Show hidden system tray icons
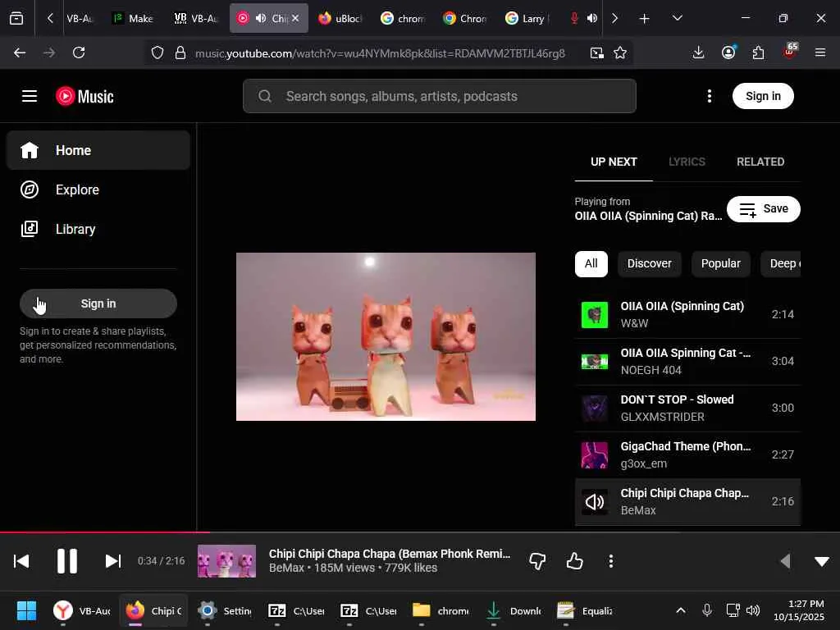Viewport: 840px width, 630px height. point(680,610)
